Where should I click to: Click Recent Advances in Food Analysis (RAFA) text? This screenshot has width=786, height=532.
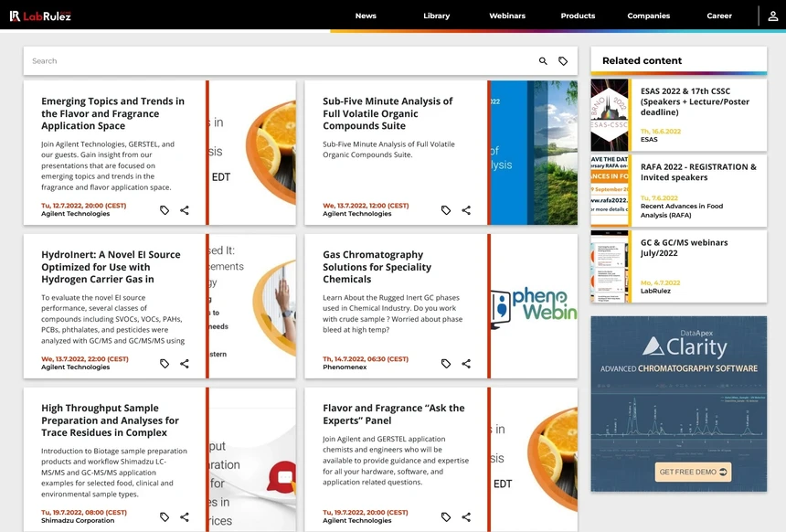681,210
